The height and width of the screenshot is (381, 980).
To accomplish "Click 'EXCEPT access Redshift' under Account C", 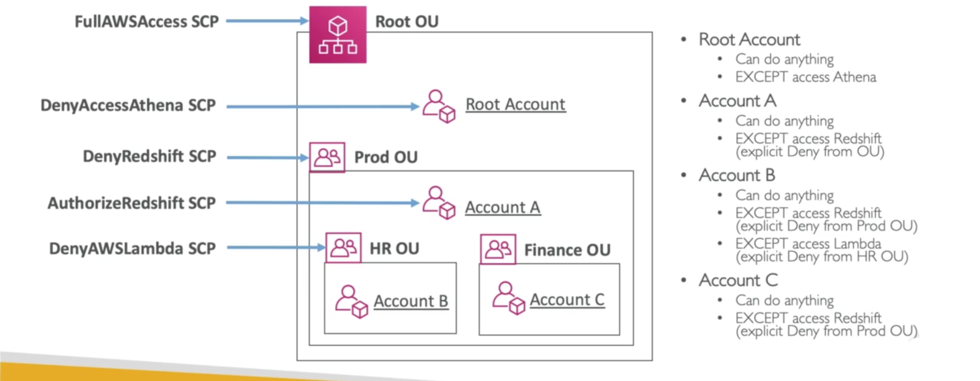I will [808, 318].
